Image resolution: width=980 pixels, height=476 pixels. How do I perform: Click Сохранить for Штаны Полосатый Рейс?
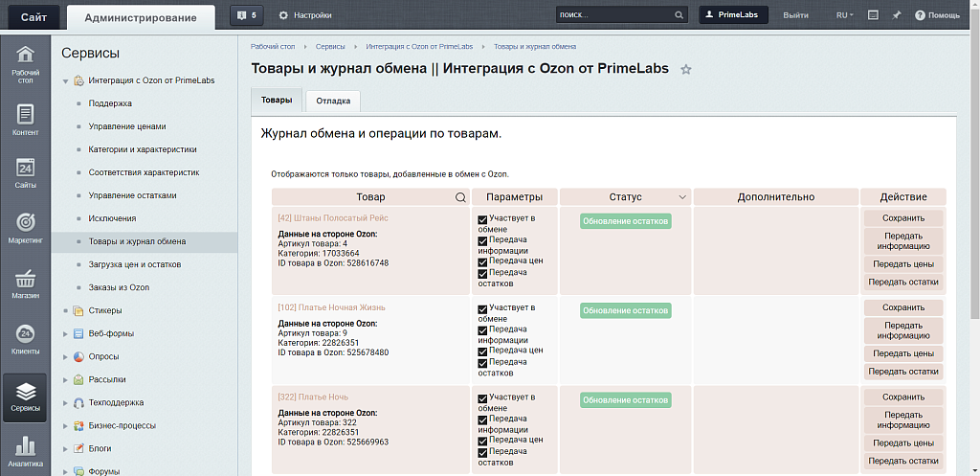(x=902, y=218)
